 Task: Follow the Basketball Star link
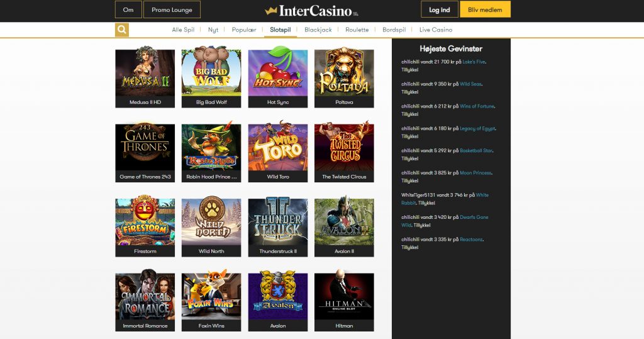475,150
